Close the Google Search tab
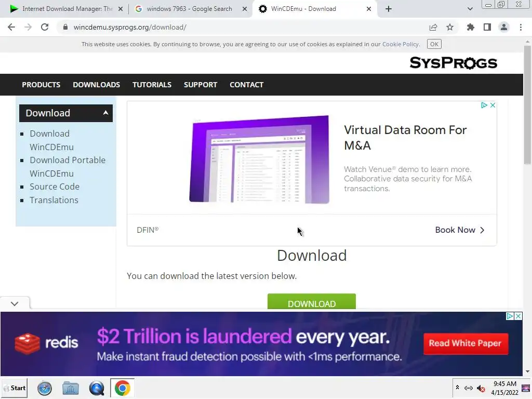 coord(245,9)
